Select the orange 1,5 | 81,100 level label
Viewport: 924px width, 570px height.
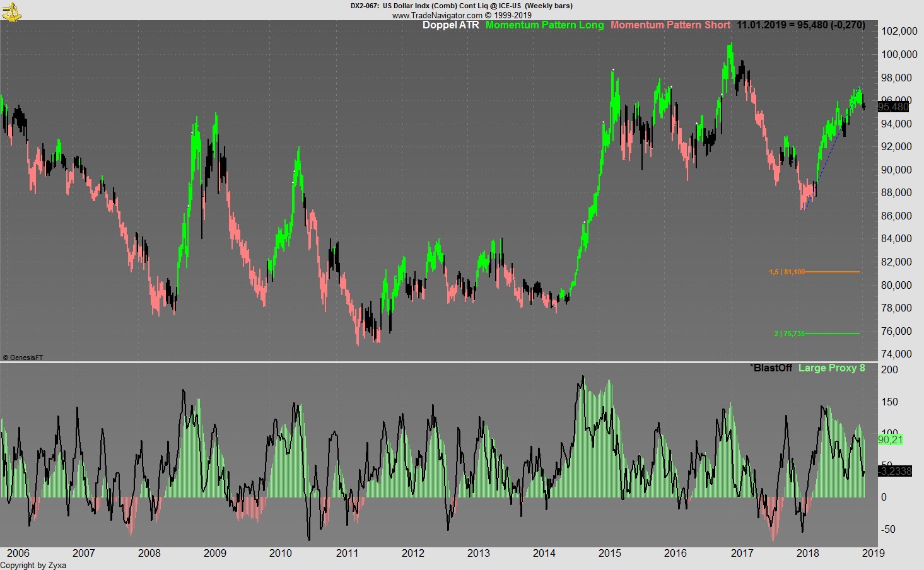pos(787,272)
